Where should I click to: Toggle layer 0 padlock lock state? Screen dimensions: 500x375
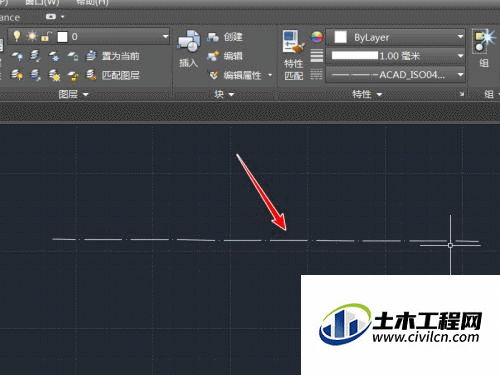click(x=46, y=36)
